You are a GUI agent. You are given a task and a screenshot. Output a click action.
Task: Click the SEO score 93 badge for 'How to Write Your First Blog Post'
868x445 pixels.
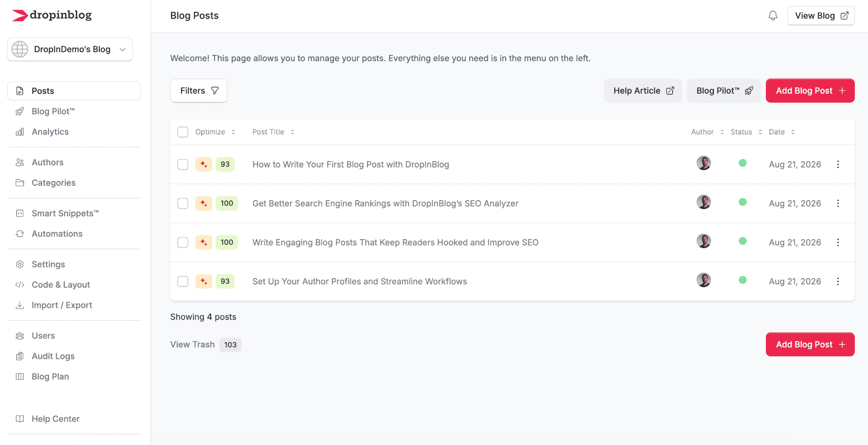(225, 164)
